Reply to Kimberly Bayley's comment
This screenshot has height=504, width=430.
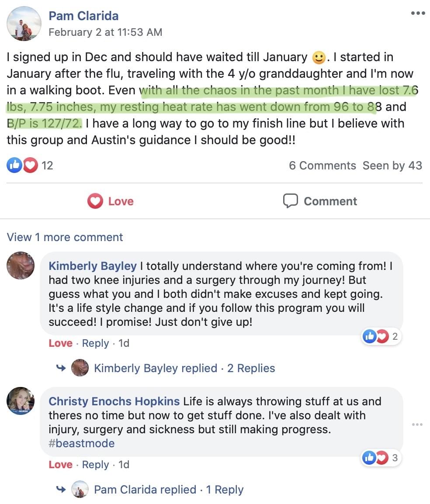(95, 343)
